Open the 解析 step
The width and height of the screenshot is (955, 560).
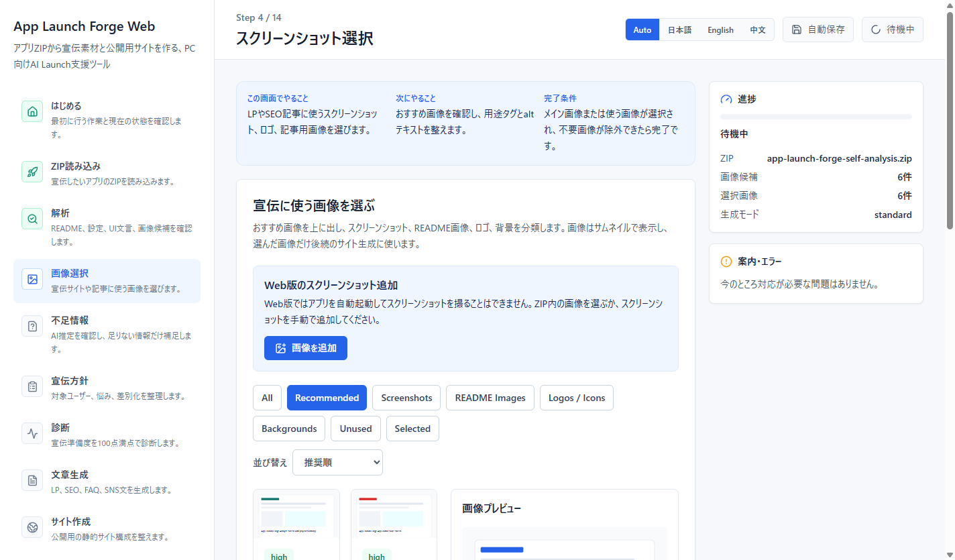(x=107, y=227)
